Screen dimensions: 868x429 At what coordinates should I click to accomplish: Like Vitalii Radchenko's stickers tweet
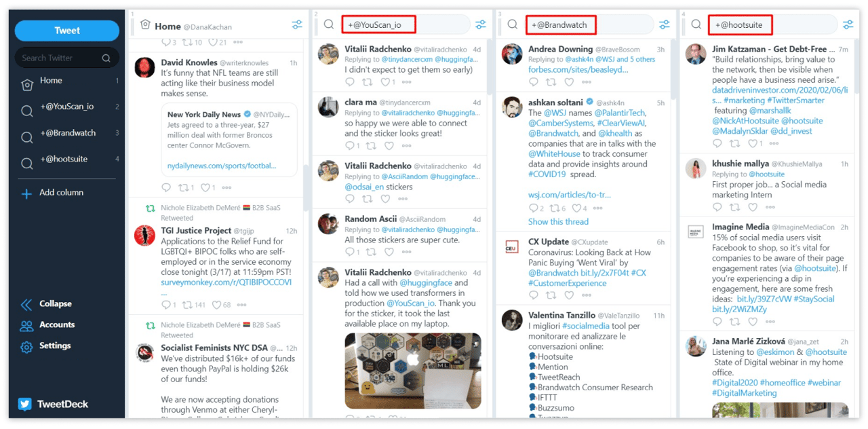click(387, 199)
